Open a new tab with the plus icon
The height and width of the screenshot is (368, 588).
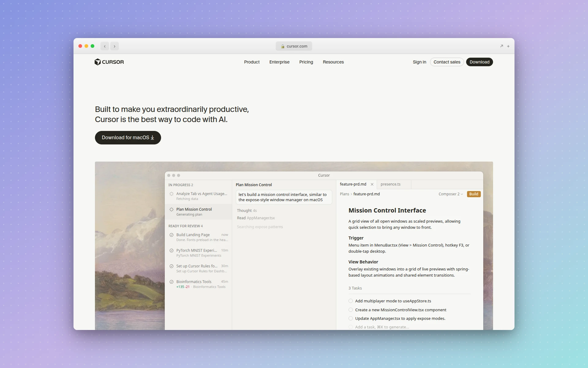[x=508, y=46]
